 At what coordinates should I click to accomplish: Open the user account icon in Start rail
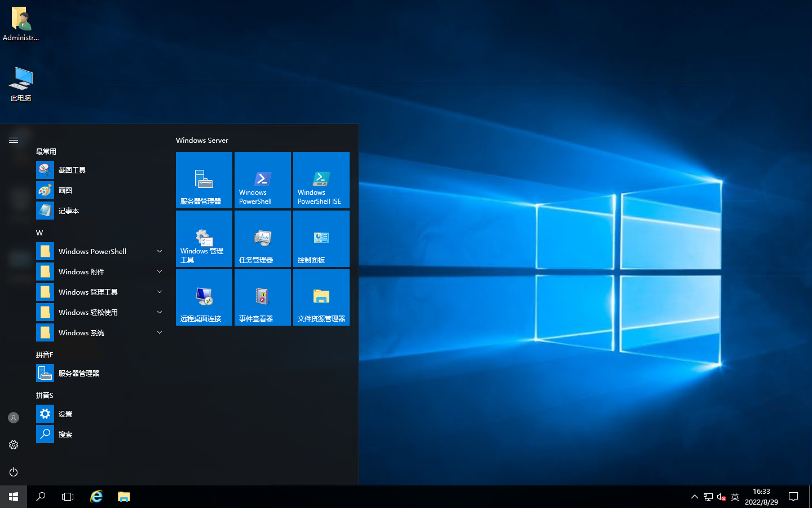pos(14,418)
